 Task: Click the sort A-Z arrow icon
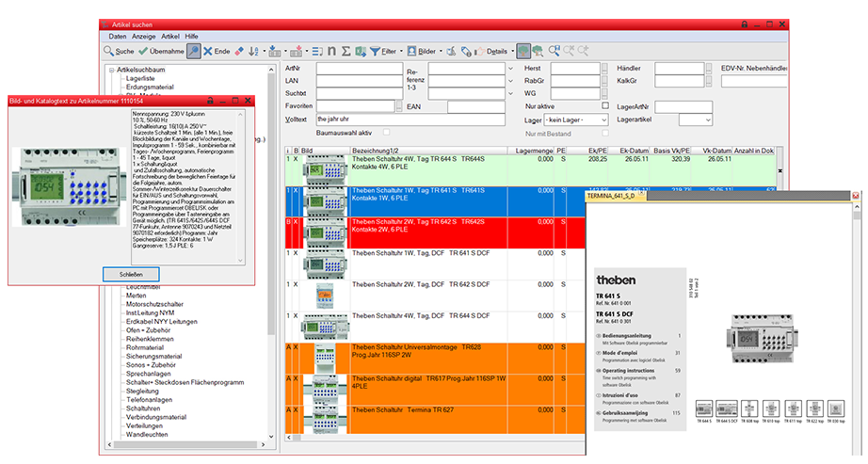[253, 52]
